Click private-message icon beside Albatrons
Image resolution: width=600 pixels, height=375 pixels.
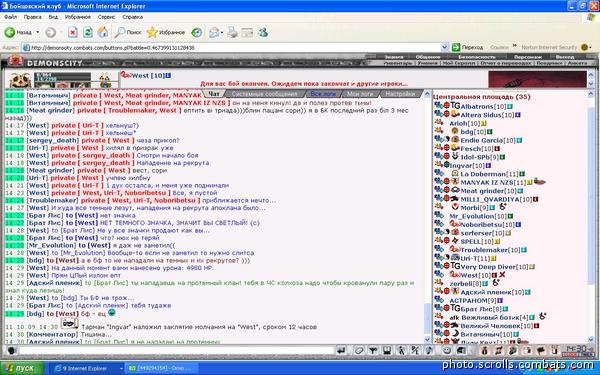click(x=439, y=105)
